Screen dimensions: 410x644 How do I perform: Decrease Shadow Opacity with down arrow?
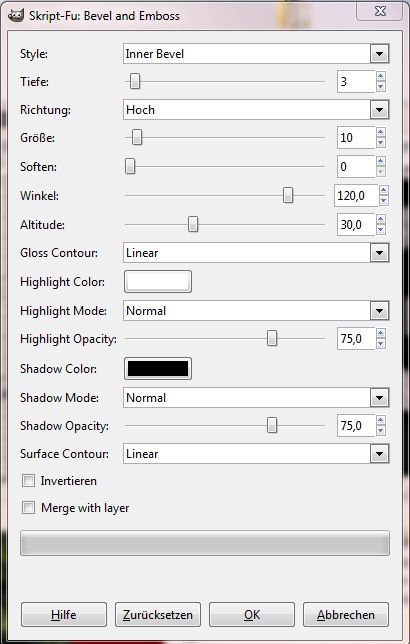[381, 431]
